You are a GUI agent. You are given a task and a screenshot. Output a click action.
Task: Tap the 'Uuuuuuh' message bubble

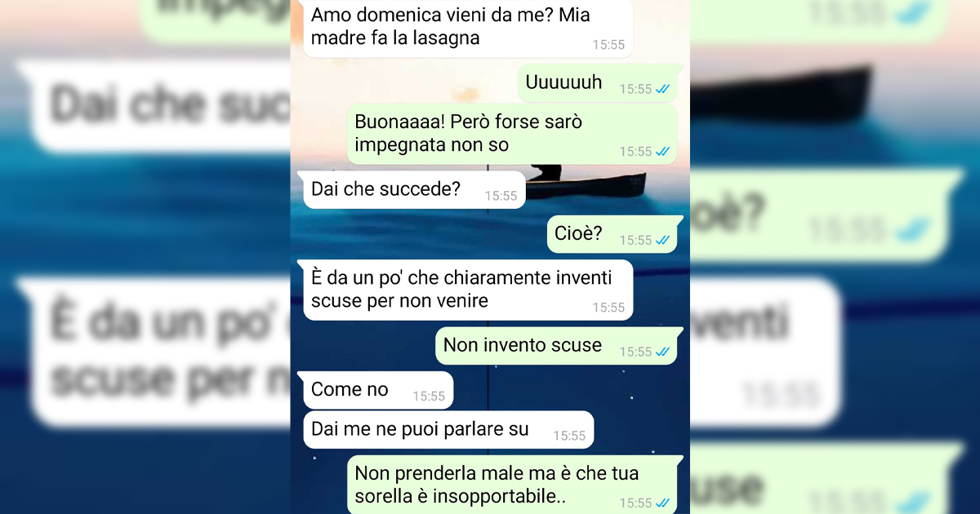click(598, 82)
